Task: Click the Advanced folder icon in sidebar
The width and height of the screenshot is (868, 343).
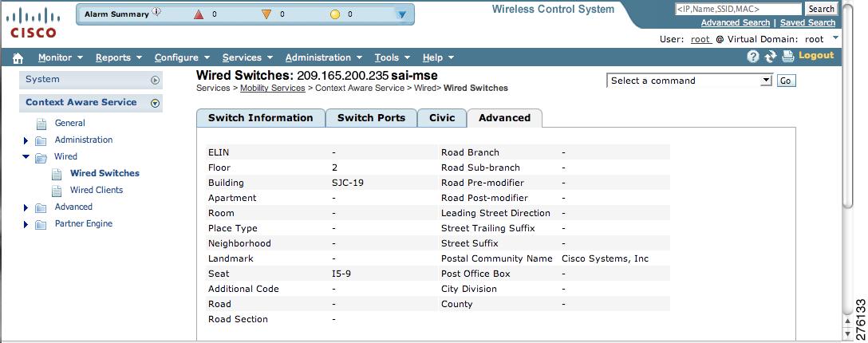Action: 41,208
